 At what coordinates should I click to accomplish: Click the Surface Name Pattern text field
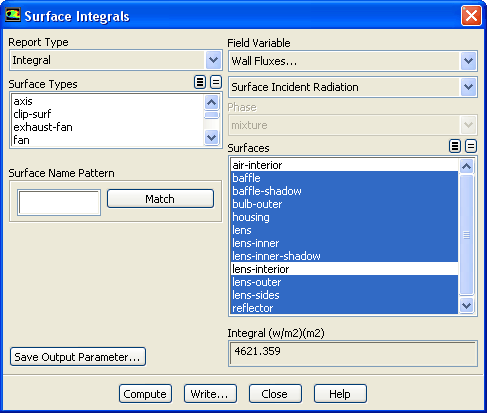(59, 203)
